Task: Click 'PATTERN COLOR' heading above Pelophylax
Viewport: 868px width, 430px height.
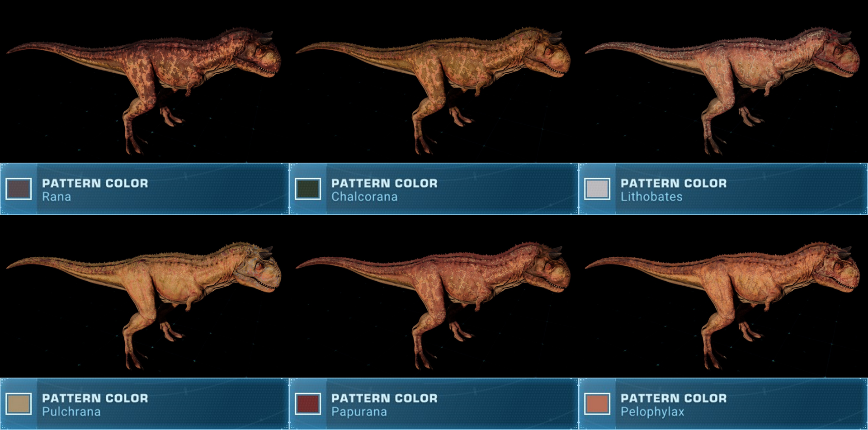Action: click(674, 398)
